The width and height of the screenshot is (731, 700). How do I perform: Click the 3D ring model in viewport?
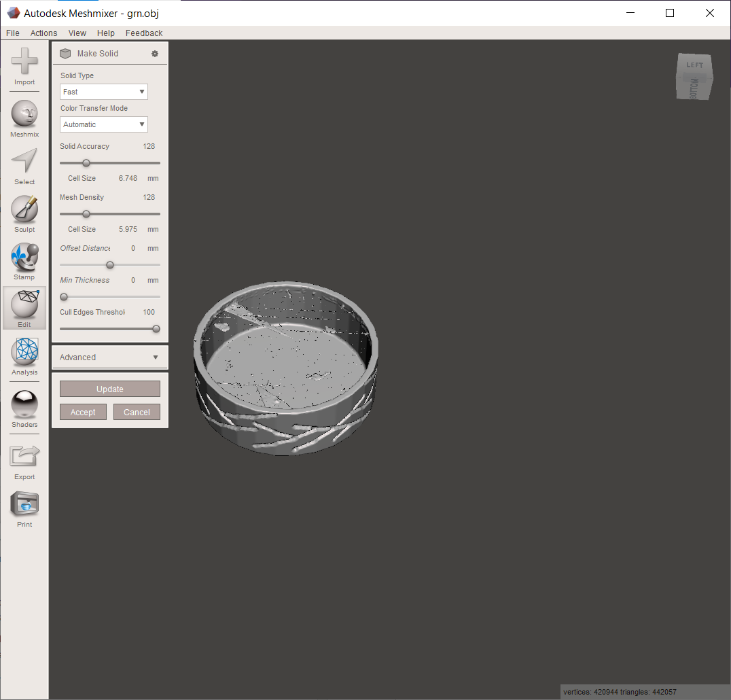coord(285,368)
